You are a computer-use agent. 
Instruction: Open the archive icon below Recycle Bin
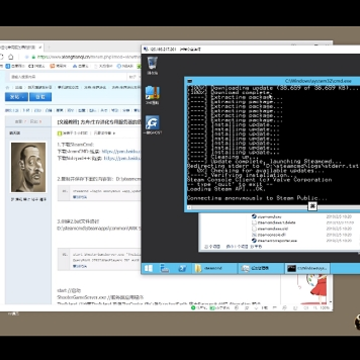click(x=152, y=95)
